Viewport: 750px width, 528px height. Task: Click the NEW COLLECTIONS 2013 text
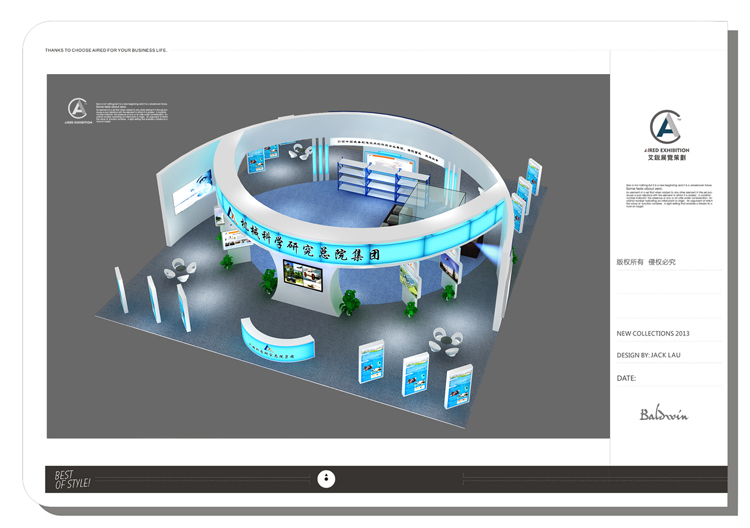[x=653, y=333]
